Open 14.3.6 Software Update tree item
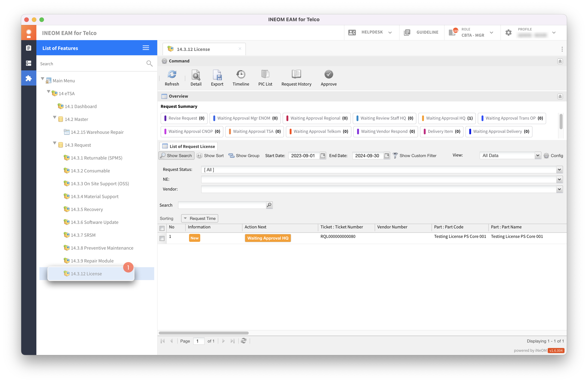The width and height of the screenshot is (588, 383). (95, 222)
